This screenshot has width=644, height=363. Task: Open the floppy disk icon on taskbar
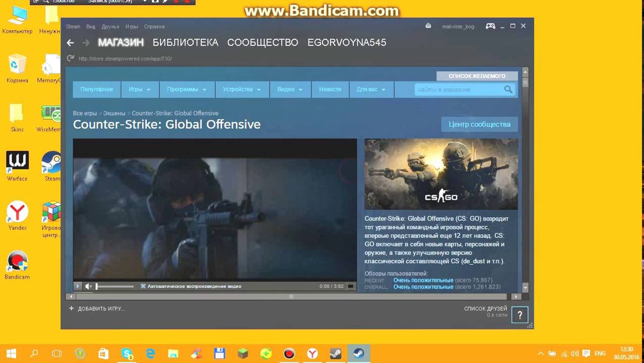[x=220, y=353]
